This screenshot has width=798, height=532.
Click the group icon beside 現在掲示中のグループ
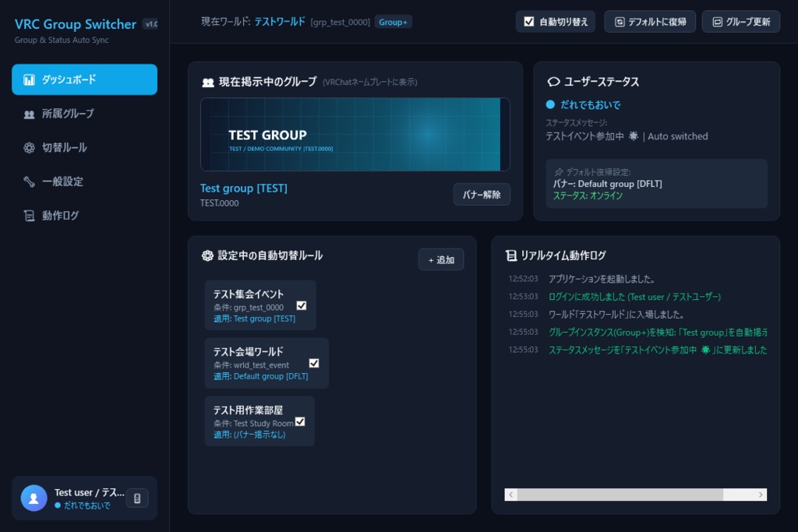point(208,83)
